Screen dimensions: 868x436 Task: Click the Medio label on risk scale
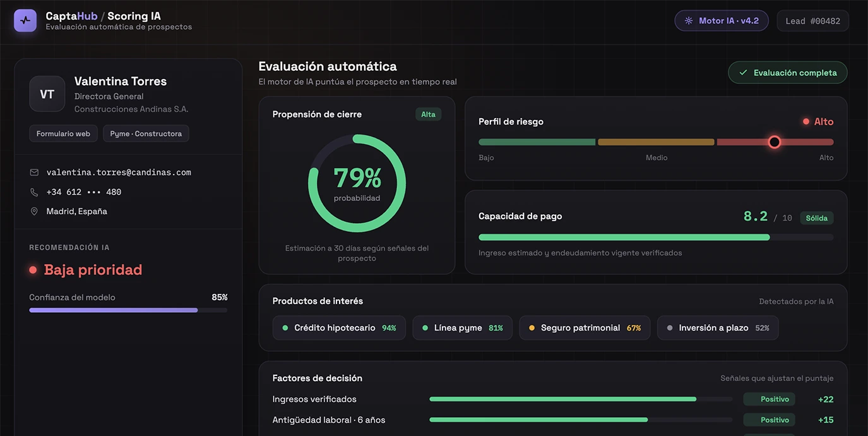click(x=657, y=158)
